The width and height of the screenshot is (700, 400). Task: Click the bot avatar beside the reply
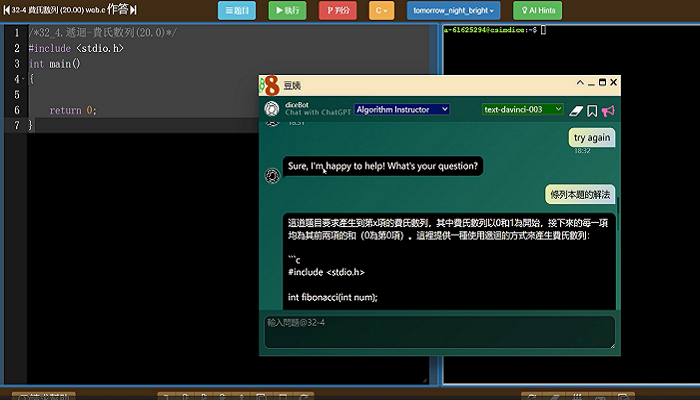pos(272,175)
